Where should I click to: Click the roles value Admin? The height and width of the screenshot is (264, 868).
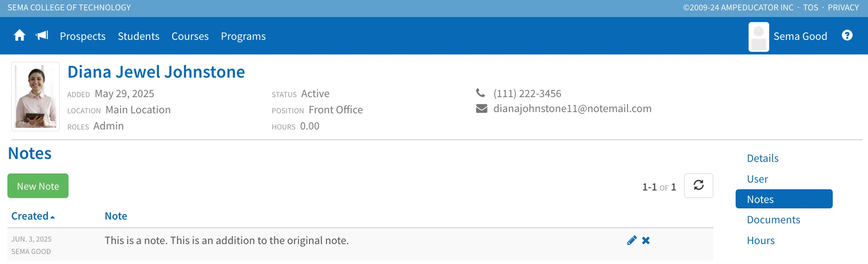pyautogui.click(x=109, y=126)
